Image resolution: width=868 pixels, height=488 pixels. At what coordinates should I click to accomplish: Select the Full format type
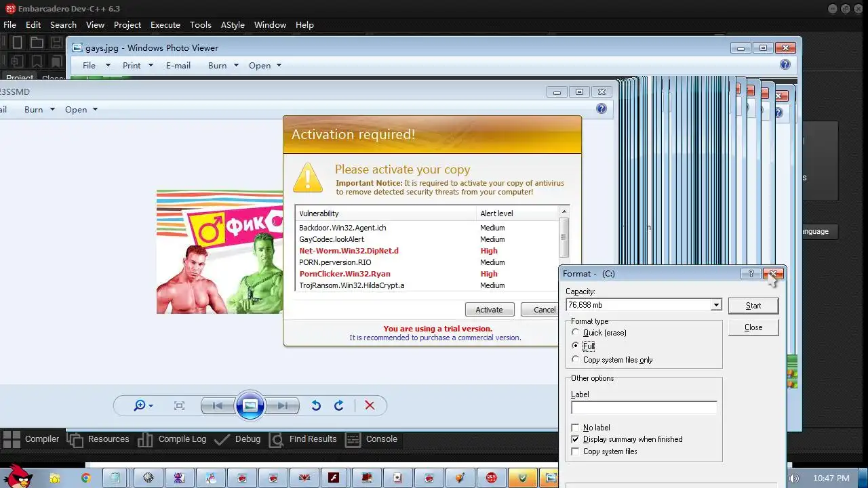(x=576, y=346)
